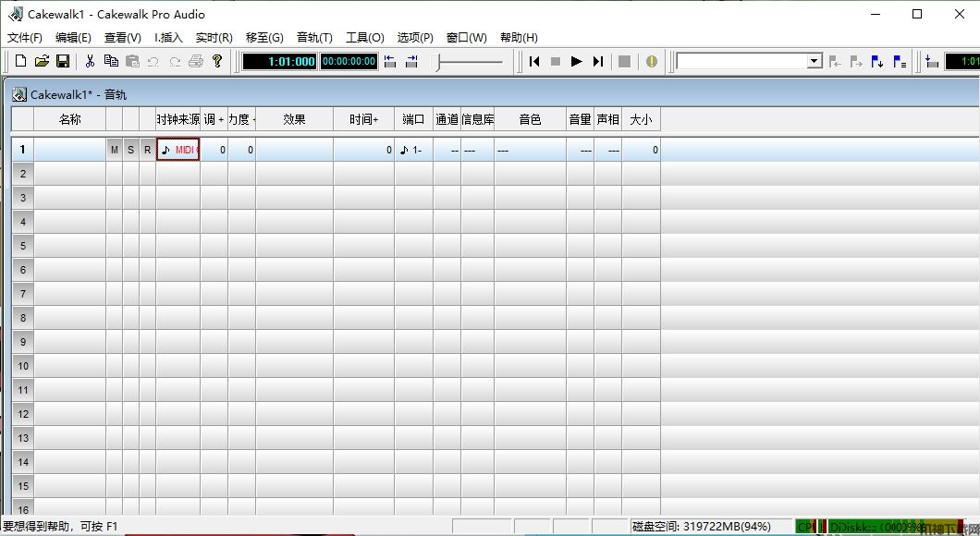Image resolution: width=980 pixels, height=536 pixels.
Task: Open the 音轨(T) menu
Action: [x=314, y=38]
